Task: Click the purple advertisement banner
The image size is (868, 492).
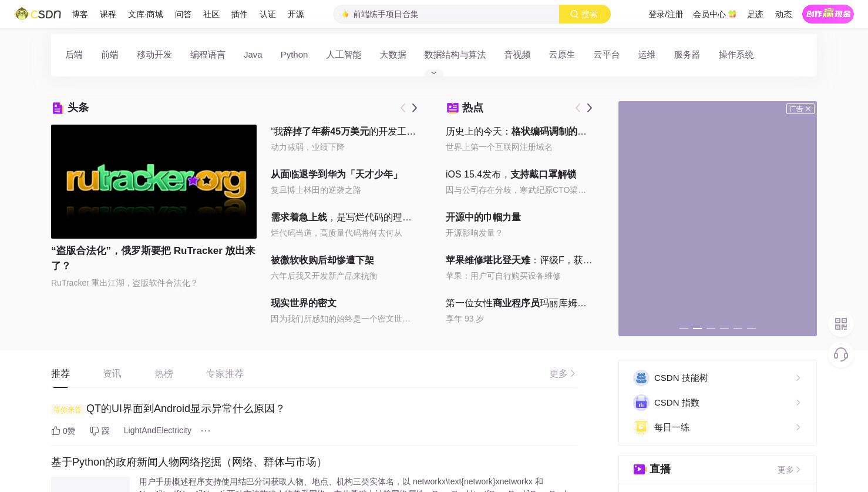Action: (718, 219)
